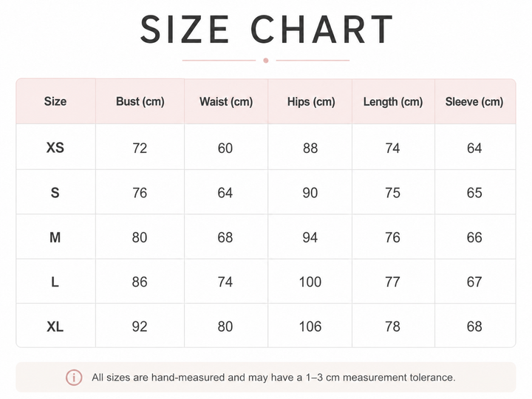Select the M size row label
The width and height of the screenshot is (532, 399).
[55, 237]
